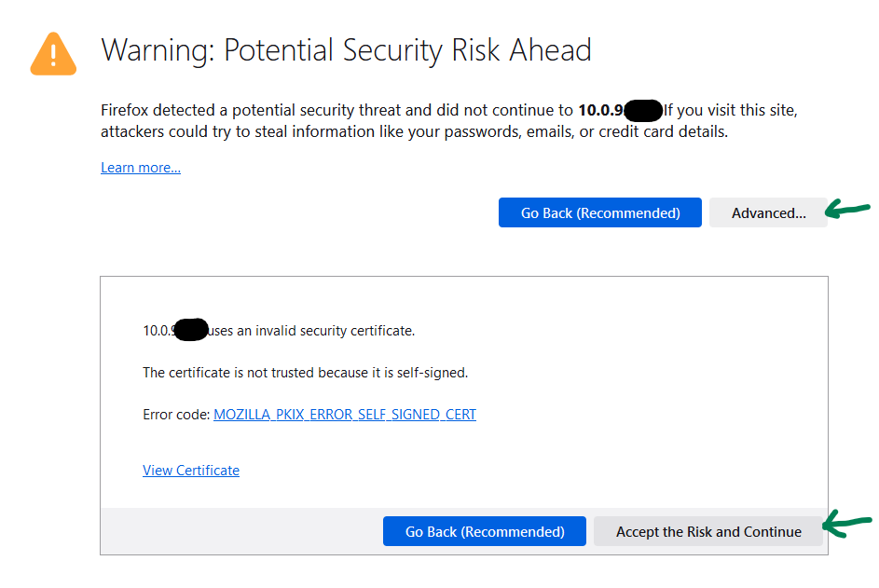
Task: Click the orange warning triangle icon
Action: pos(53,54)
